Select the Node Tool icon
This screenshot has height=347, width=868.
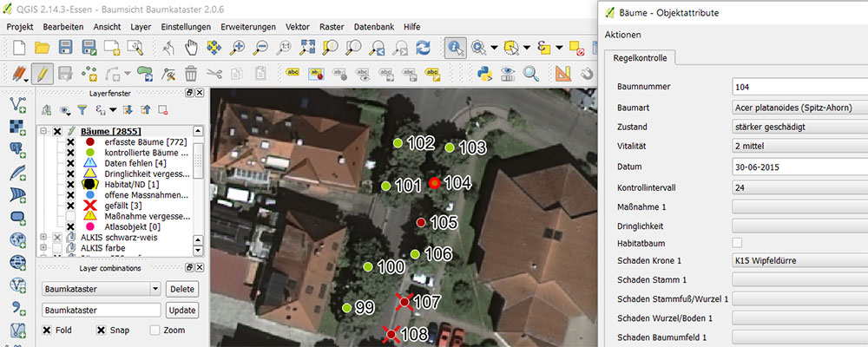[168, 73]
